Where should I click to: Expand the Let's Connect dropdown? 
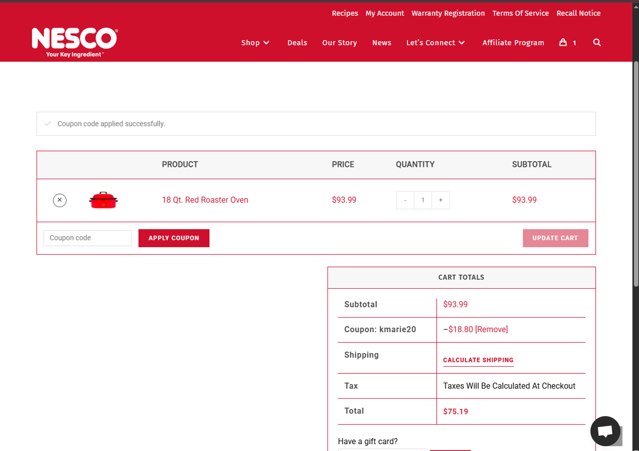[435, 42]
